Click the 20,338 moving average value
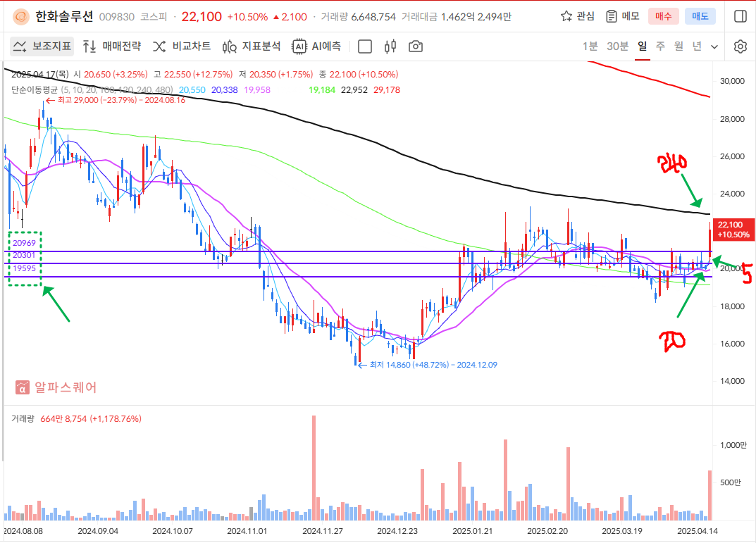The height and width of the screenshot is (543, 756). click(224, 89)
